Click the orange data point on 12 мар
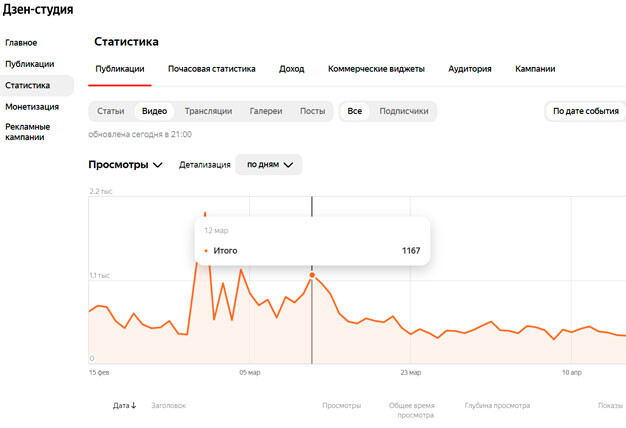 [x=312, y=274]
